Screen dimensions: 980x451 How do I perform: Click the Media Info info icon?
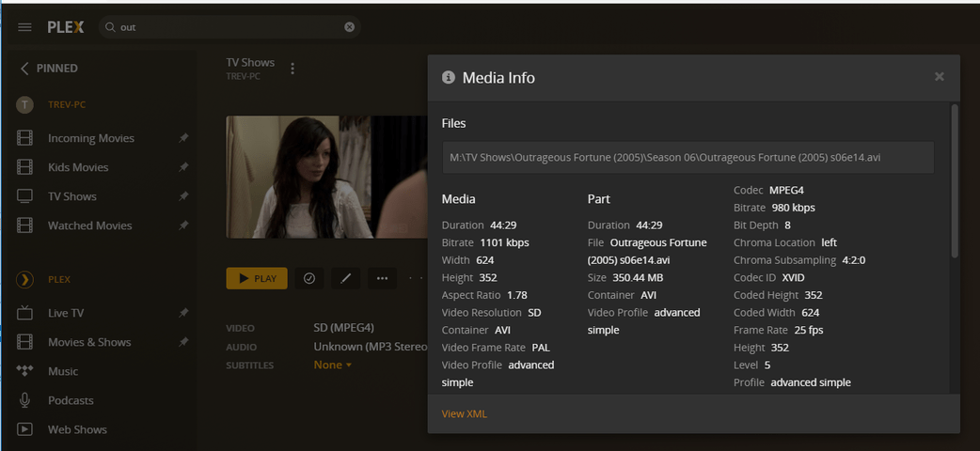pyautogui.click(x=448, y=77)
